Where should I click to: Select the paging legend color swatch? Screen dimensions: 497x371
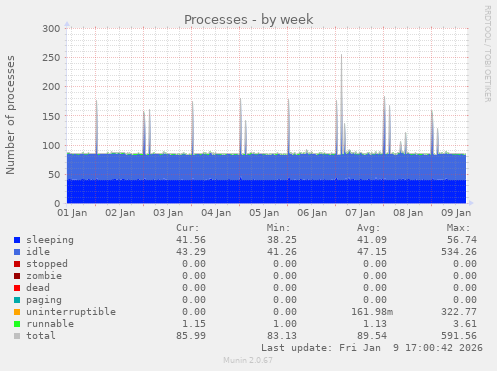pyautogui.click(x=17, y=300)
